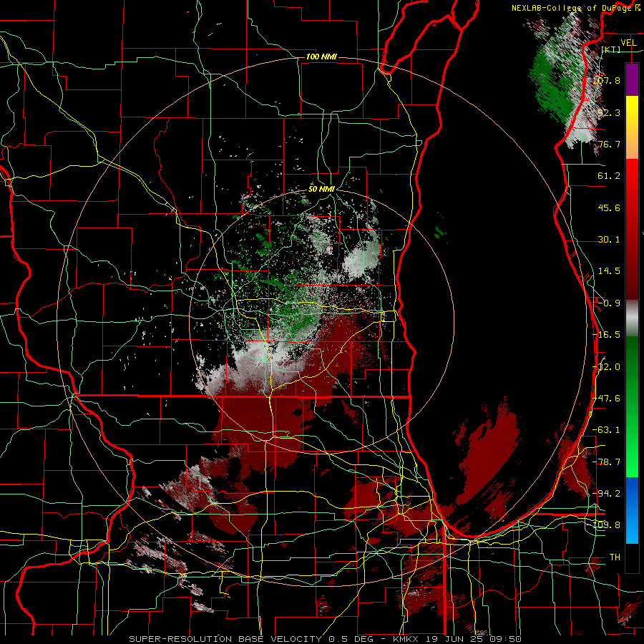This screenshot has height=644, width=644.
Task: Click the 61.2 legend value
Action: [x=609, y=176]
